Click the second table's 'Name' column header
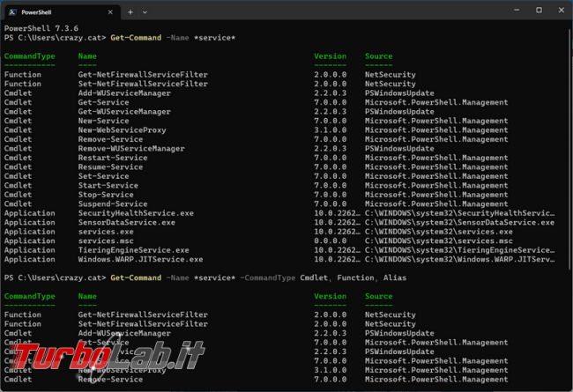Image resolution: width=573 pixels, height=392 pixels. tap(87, 296)
